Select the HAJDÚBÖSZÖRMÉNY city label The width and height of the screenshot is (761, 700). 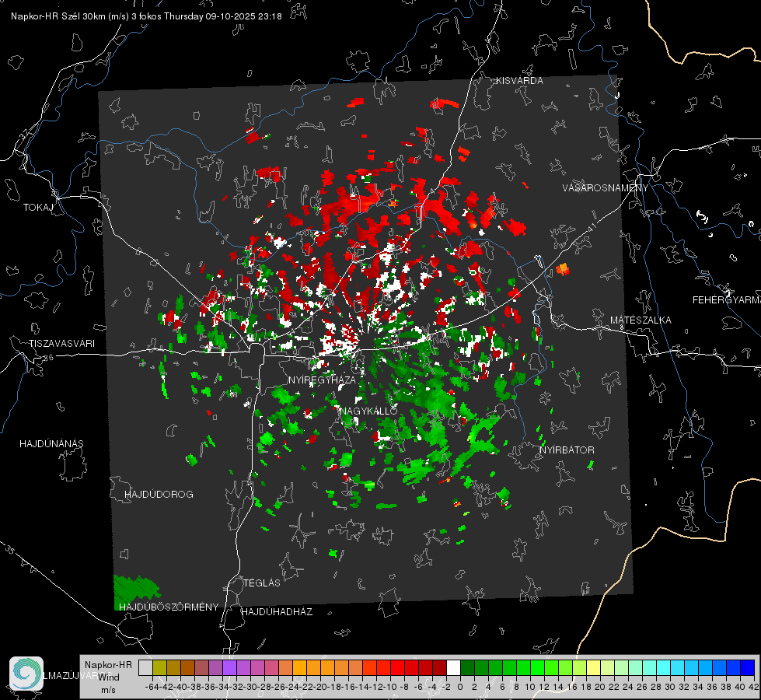click(169, 607)
